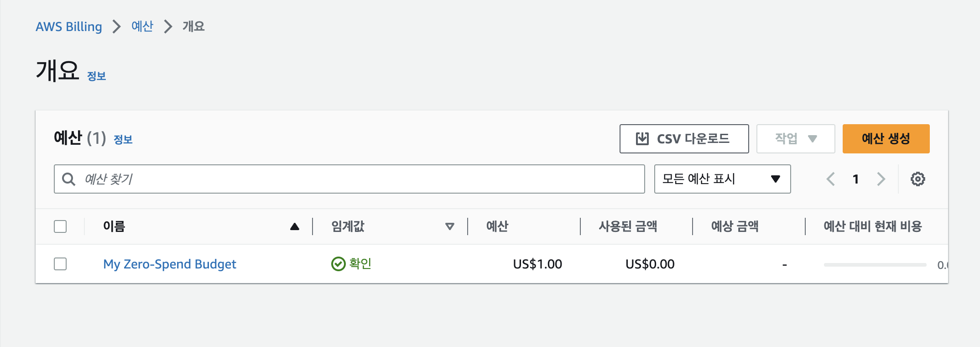Image resolution: width=980 pixels, height=347 pixels.
Task: Focus the 예산 찾기 search field
Action: click(x=360, y=179)
